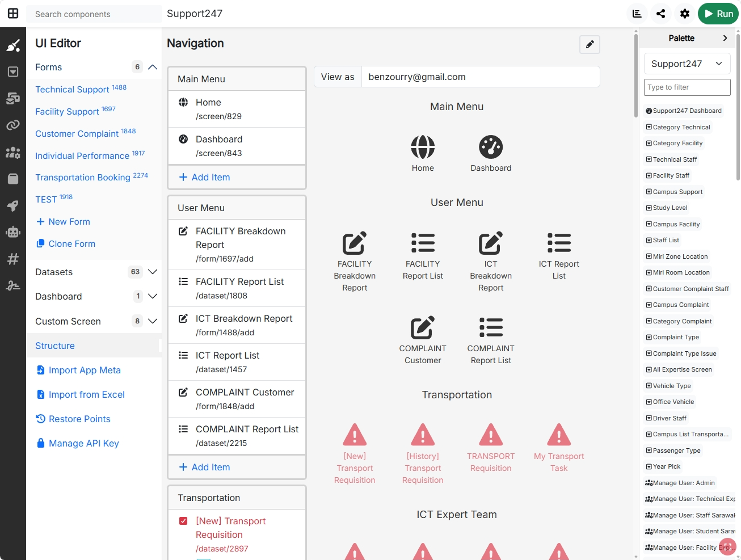Select FACILITY Report List in User Menu
Viewport: 741px width, 560px height.
(237, 288)
